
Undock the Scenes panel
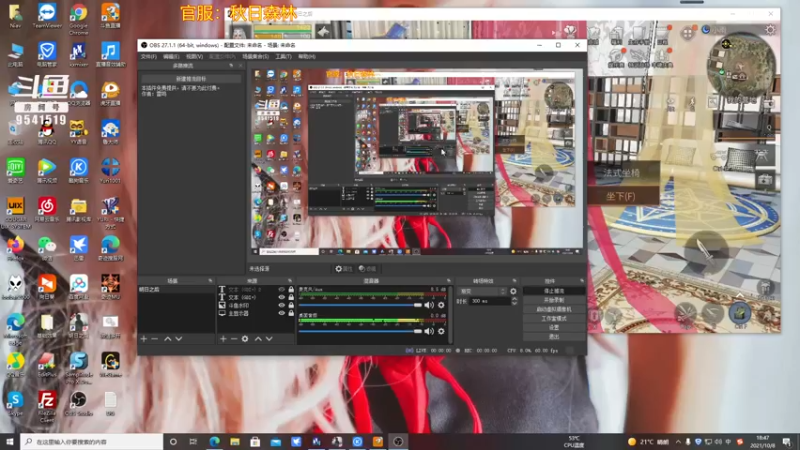click(210, 281)
